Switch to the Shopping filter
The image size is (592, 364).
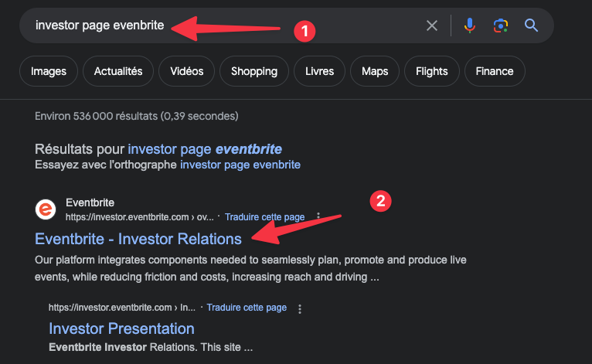click(x=254, y=71)
